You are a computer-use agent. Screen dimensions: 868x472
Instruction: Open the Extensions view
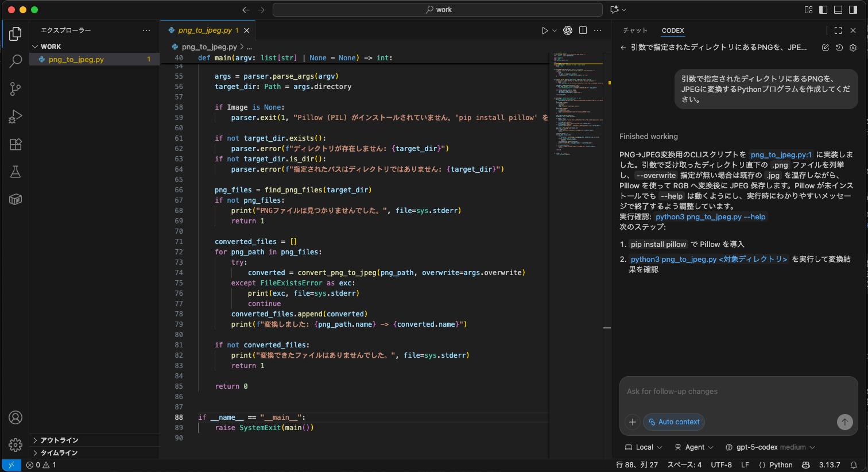pos(15,144)
